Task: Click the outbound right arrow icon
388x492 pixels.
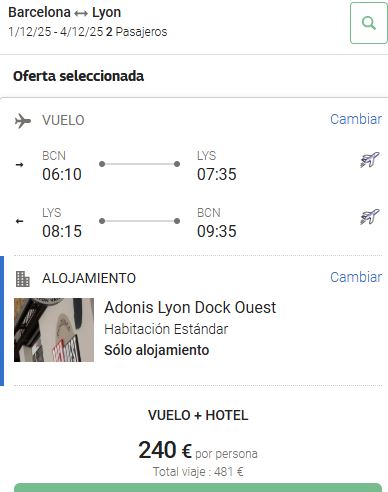Action: point(20,164)
